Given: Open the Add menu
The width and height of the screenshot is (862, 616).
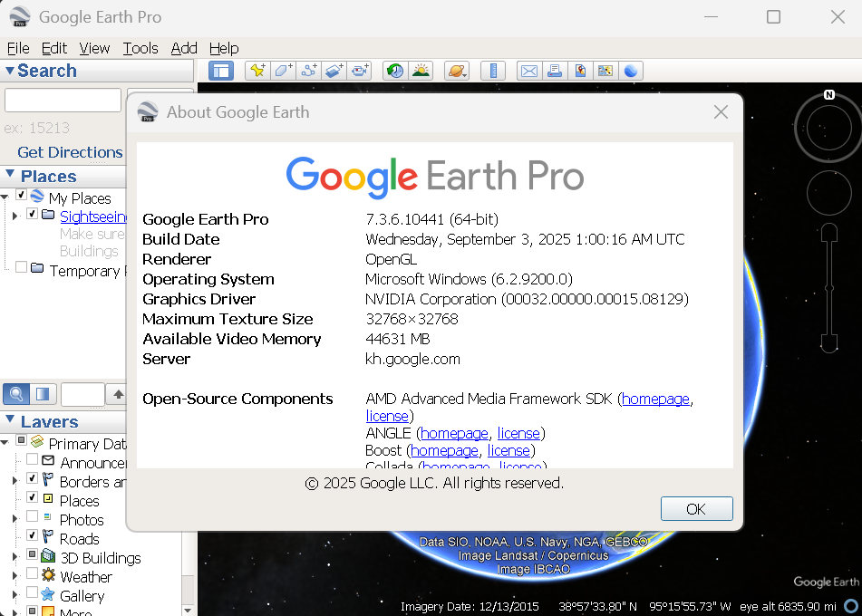Looking at the screenshot, I should pos(184,48).
